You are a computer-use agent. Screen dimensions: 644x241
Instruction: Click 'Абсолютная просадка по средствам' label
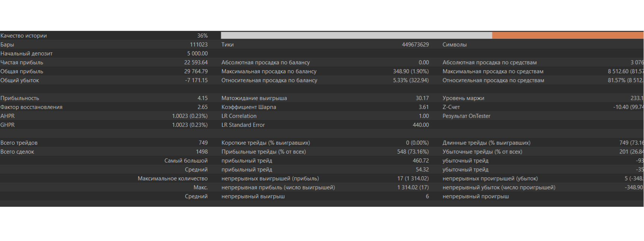(490, 62)
